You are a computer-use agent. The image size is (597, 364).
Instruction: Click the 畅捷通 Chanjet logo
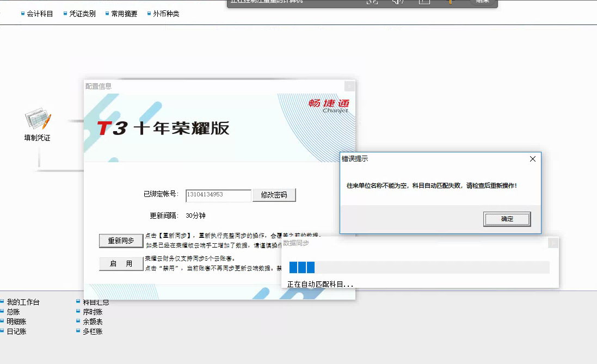[x=329, y=106]
